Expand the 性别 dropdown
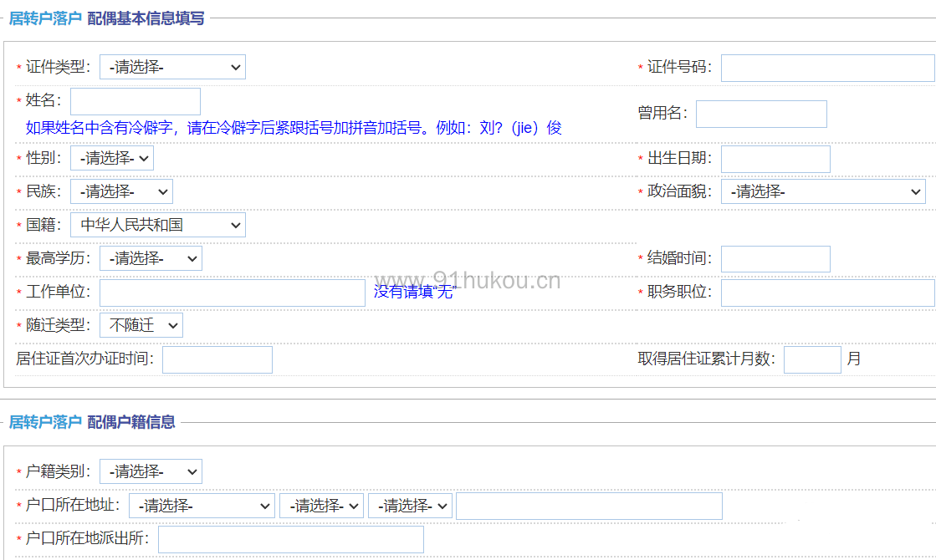The width and height of the screenshot is (936, 560). tap(112, 158)
